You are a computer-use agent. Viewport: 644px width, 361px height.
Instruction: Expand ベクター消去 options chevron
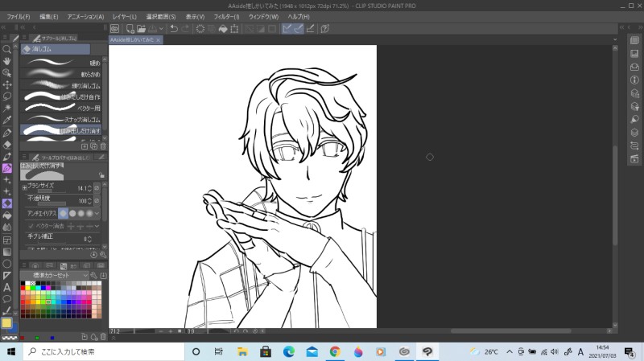[x=97, y=226]
